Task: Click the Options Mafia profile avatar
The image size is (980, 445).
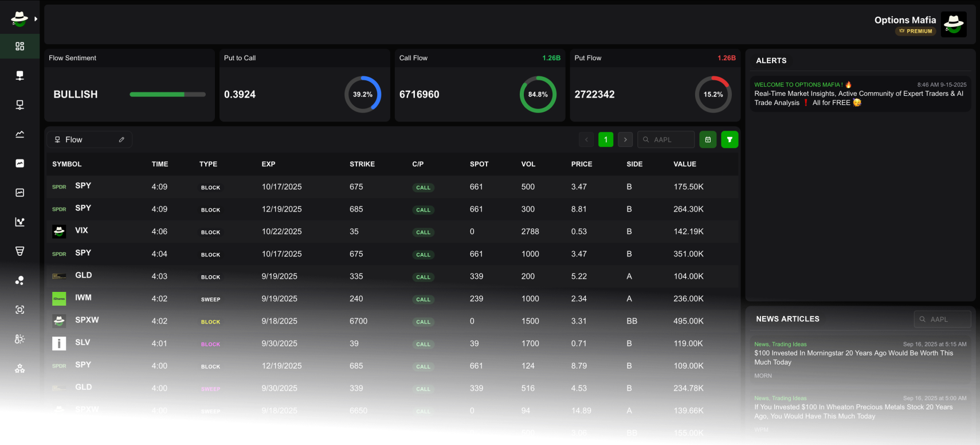Action: [954, 25]
